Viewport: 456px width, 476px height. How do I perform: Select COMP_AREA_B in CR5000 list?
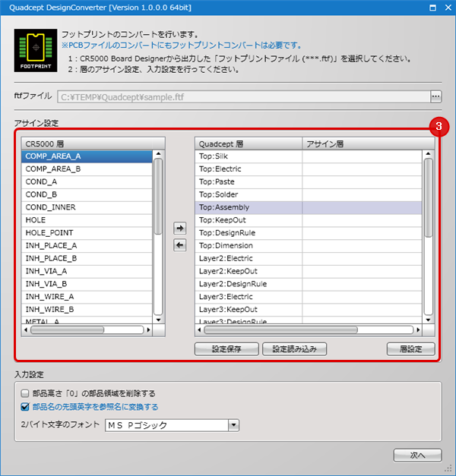[87, 169]
